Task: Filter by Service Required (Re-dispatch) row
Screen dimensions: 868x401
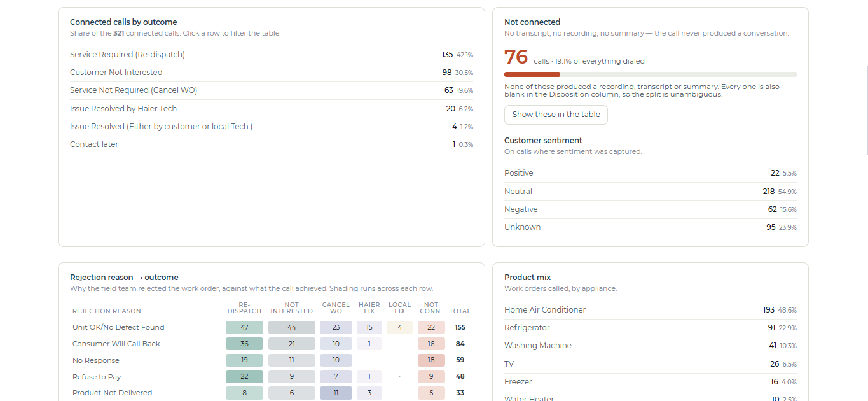Action: 272,55
